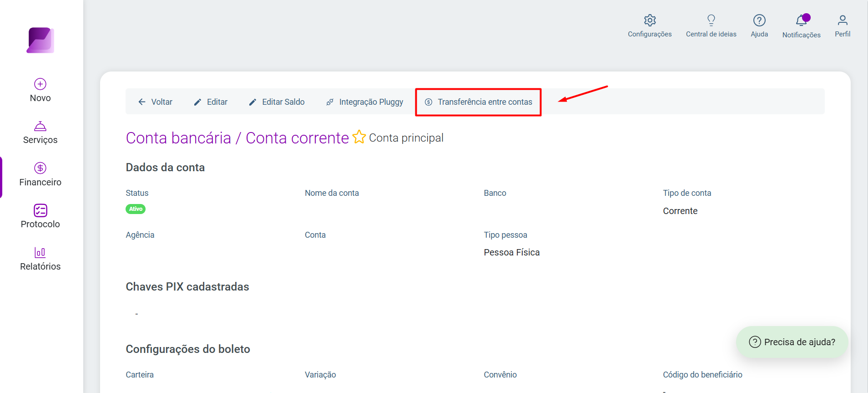Screen dimensions: 868x393
Task: Open the Ajuda question mark icon
Action: 759,20
